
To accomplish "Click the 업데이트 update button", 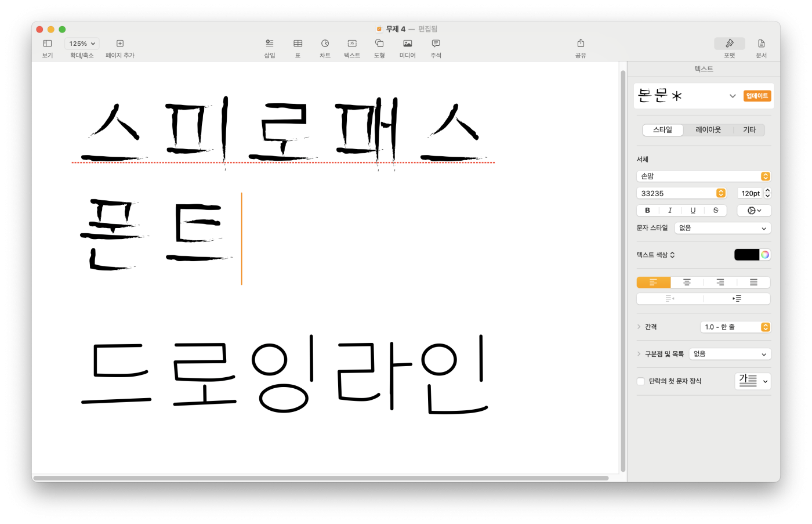I will point(757,96).
